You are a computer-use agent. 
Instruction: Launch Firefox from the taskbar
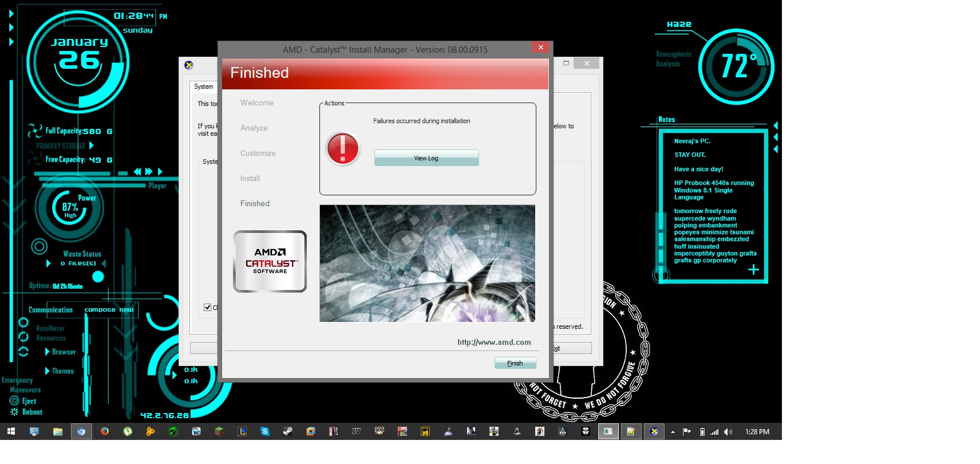(105, 431)
